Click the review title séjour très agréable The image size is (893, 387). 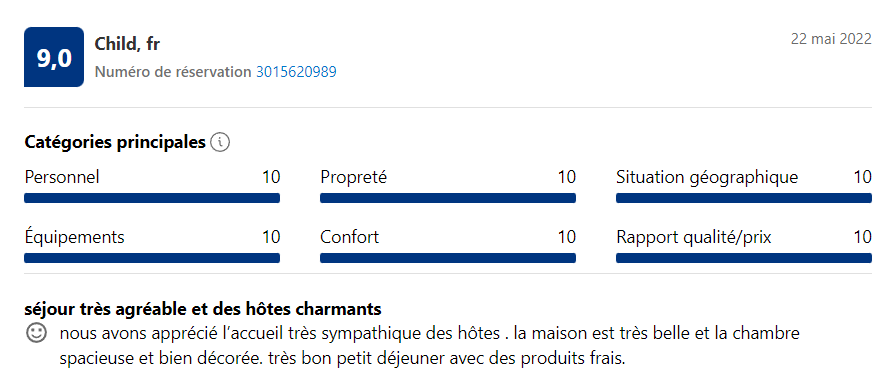[203, 309]
